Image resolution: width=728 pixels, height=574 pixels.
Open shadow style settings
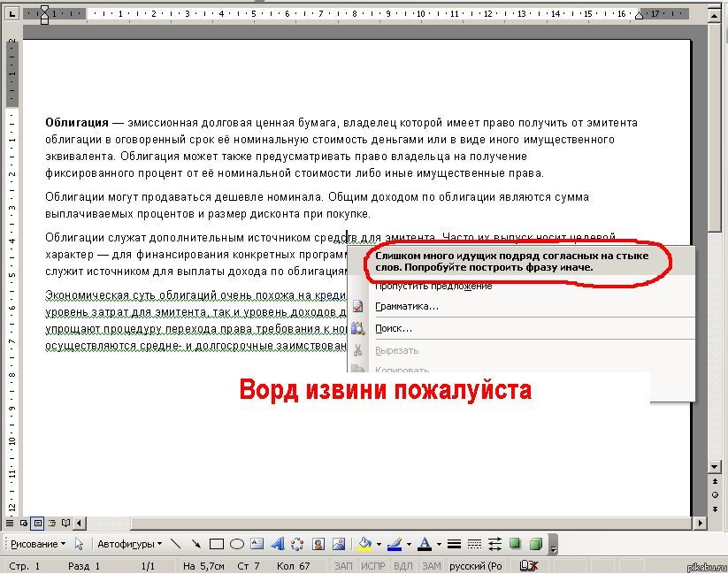click(x=515, y=544)
